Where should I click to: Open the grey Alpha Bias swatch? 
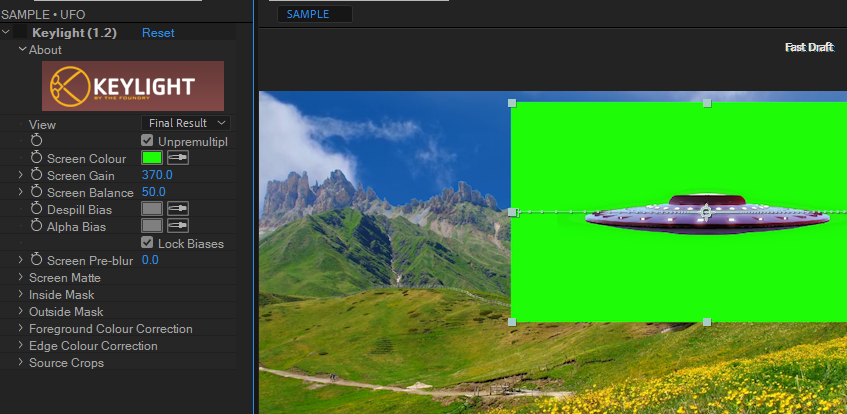[x=151, y=226]
